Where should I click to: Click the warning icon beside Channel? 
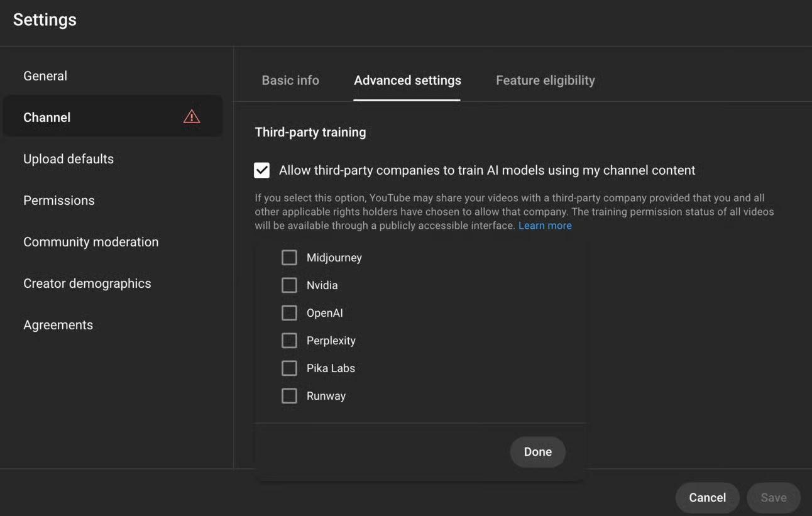pyautogui.click(x=191, y=116)
